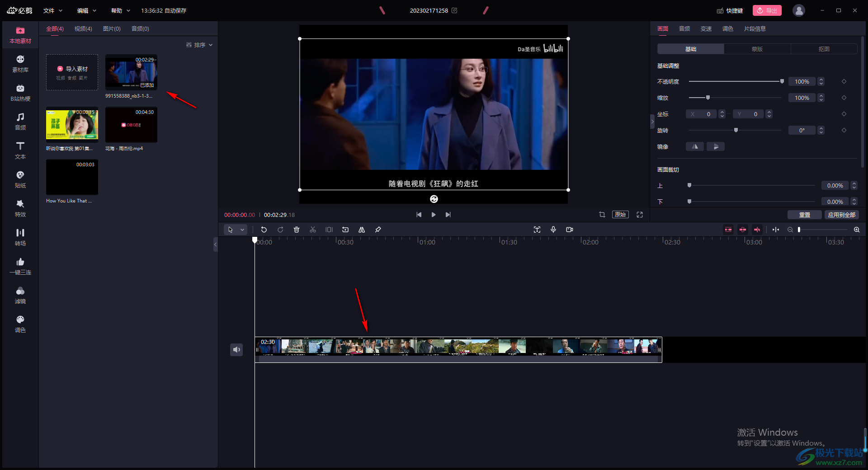Redo the last undone action
The width and height of the screenshot is (868, 470).
point(280,230)
